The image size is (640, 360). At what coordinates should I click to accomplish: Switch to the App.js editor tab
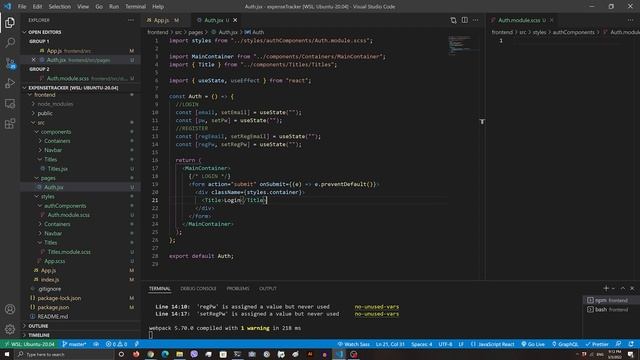164,20
